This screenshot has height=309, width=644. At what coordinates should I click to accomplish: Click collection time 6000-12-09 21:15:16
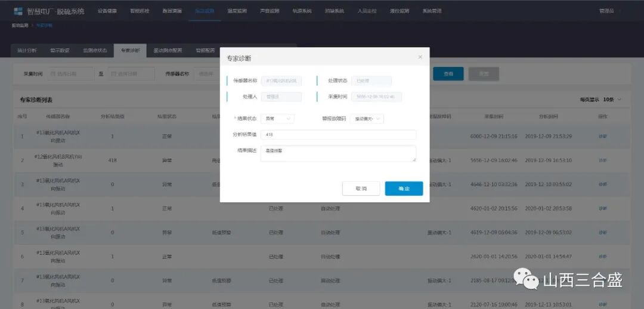[494, 136]
